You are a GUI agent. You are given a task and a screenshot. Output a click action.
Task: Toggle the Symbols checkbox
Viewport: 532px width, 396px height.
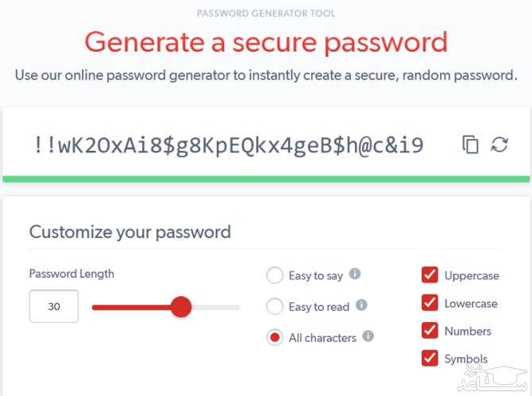[430, 359]
